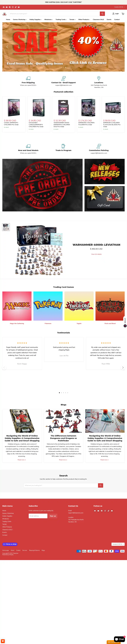Open the YouTube icon in the top bar
127x644 pixels.
click(x=19, y=7)
